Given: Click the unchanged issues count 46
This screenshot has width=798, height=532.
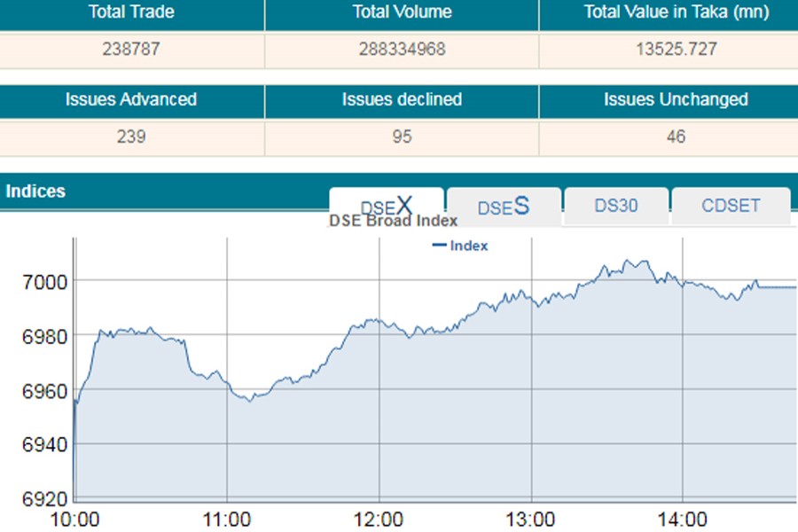Looking at the screenshot, I should (677, 137).
